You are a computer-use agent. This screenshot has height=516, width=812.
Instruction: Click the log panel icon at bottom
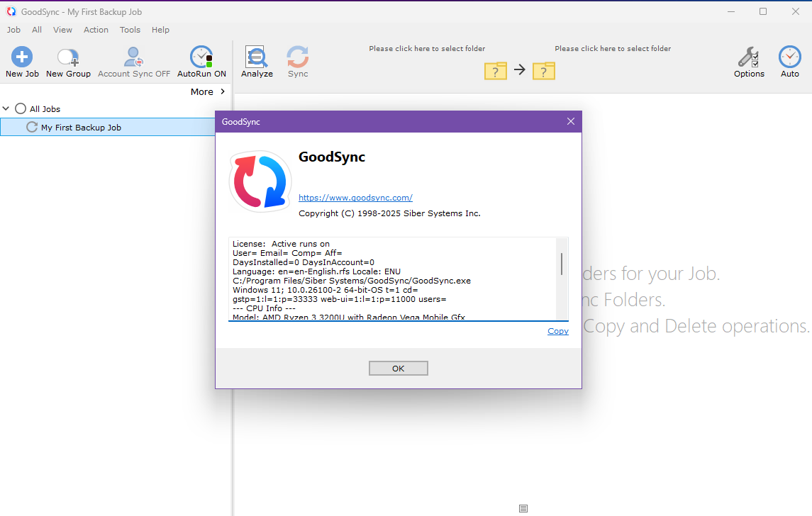pos(523,509)
